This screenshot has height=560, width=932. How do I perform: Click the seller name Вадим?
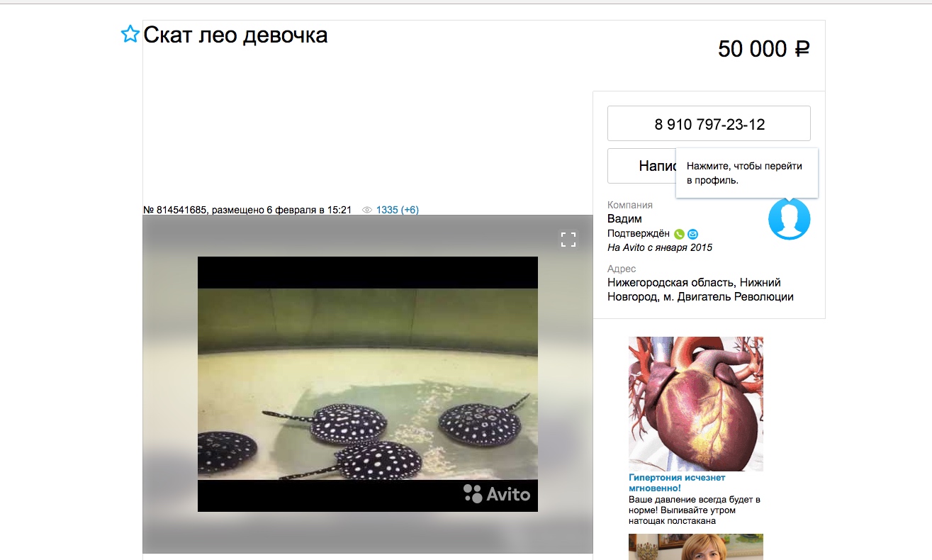(x=624, y=219)
